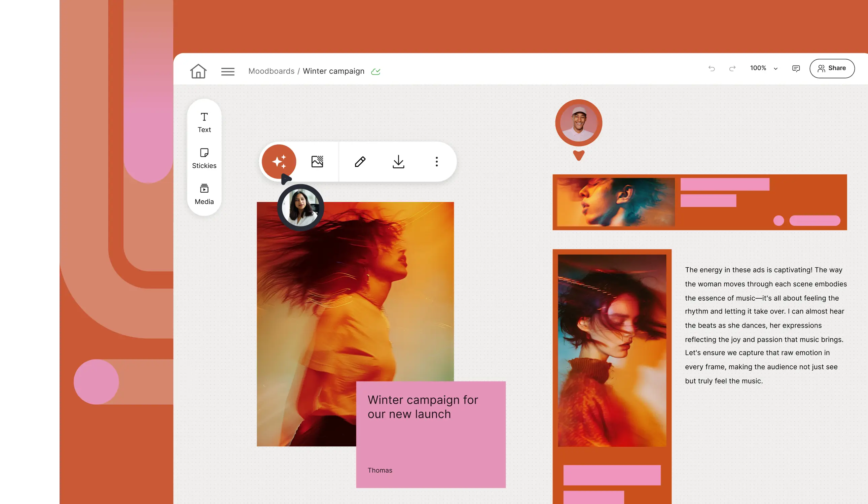The image size is (868, 504).
Task: Click the AI sparkle button
Action: [279, 161]
